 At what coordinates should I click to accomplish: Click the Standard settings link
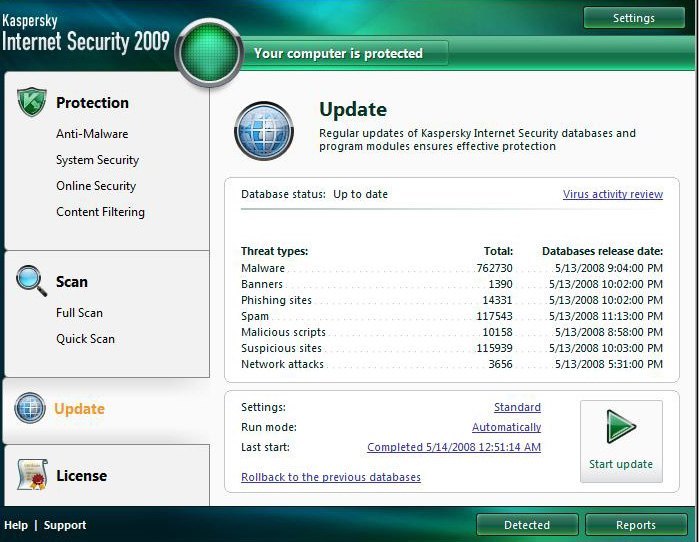517,407
